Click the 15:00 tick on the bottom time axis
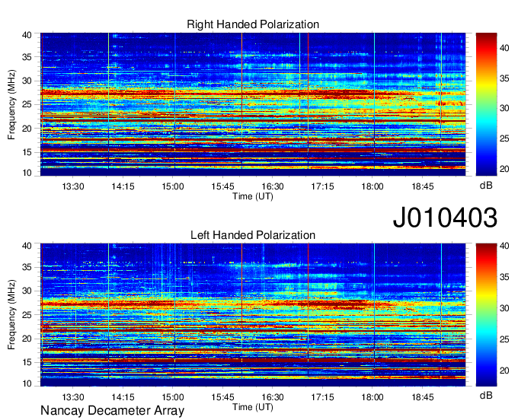This screenshot has height=420, width=518. pos(173,397)
